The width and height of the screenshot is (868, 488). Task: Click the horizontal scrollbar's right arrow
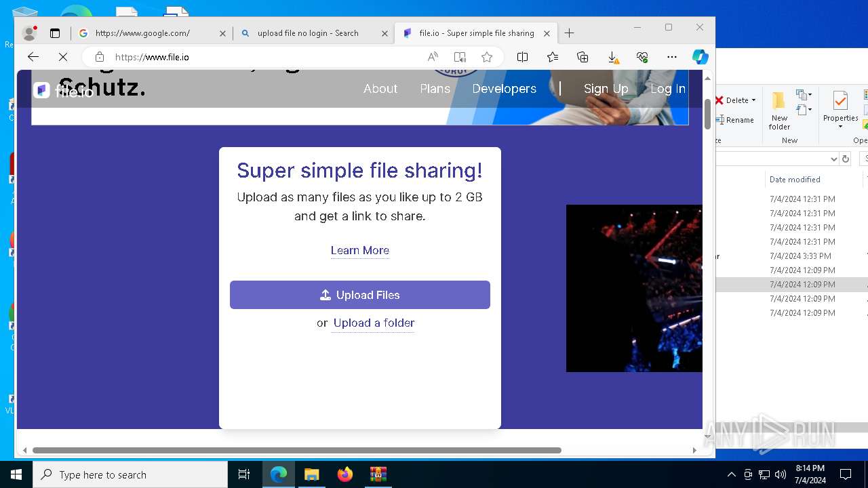pos(694,450)
